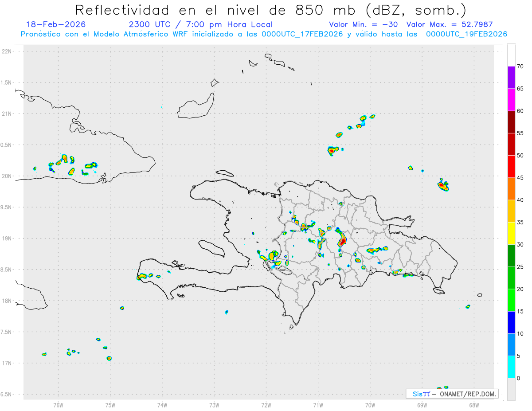Click the '50' value on the color scale
This screenshot has width=532, height=411.
pyautogui.click(x=520, y=156)
